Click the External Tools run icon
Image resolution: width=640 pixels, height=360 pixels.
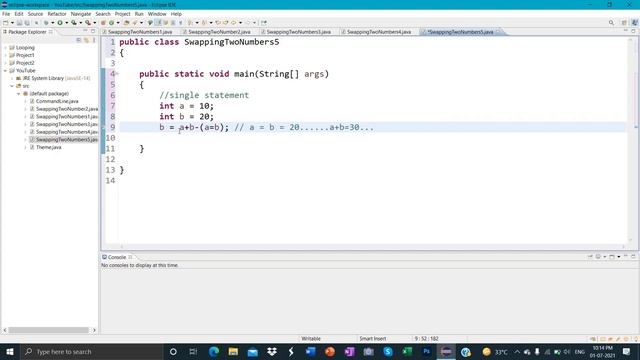pyautogui.click(x=88, y=22)
